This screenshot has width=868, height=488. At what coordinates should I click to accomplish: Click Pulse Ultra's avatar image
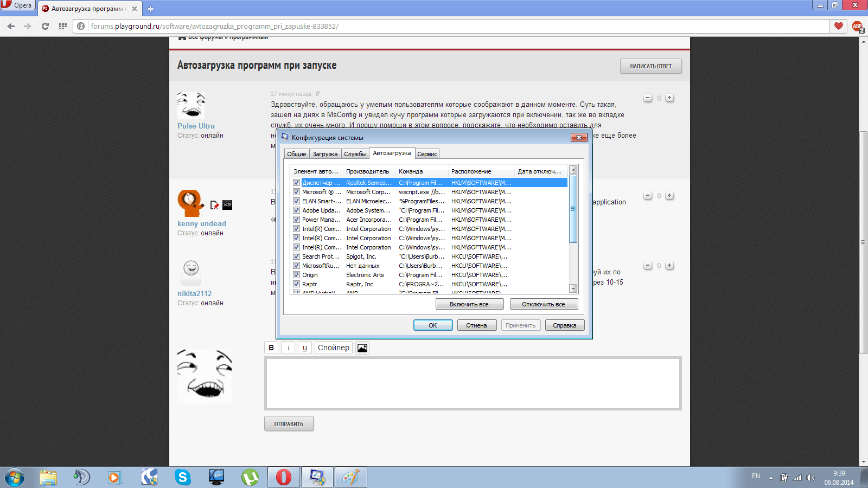click(191, 105)
